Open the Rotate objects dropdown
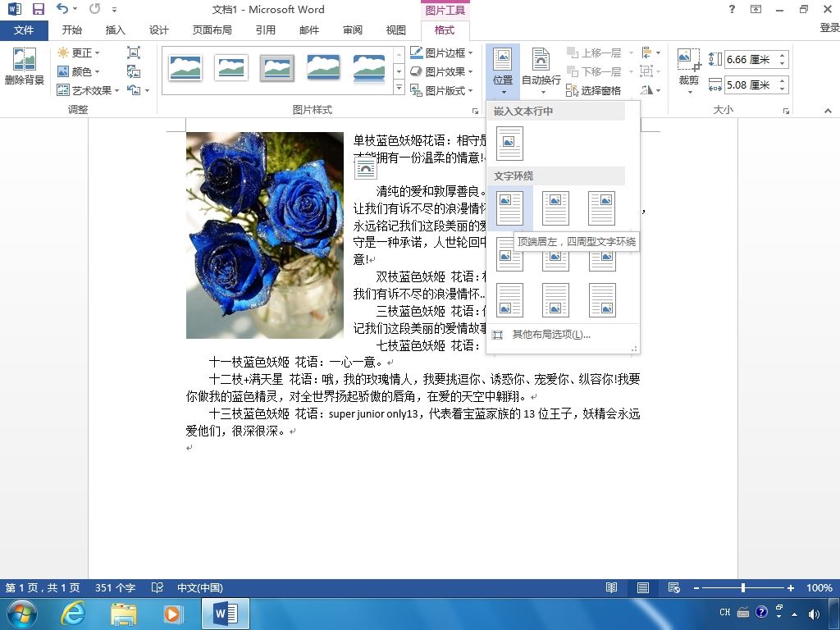 pyautogui.click(x=651, y=90)
